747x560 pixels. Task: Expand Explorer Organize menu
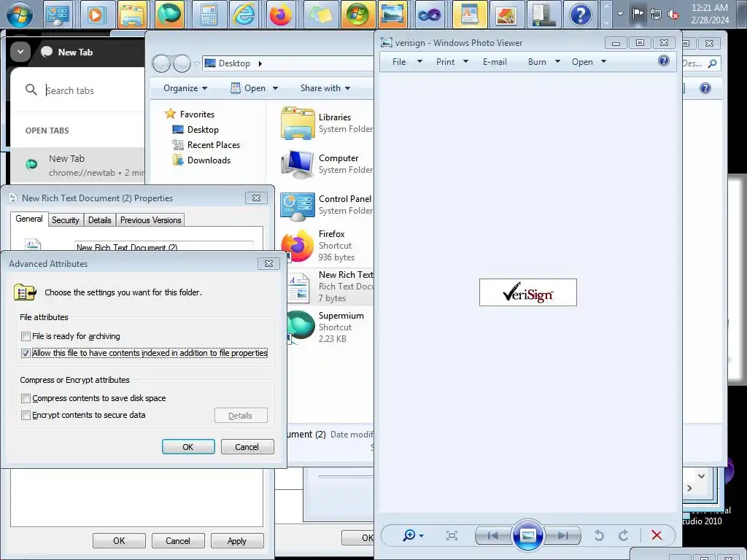(185, 88)
